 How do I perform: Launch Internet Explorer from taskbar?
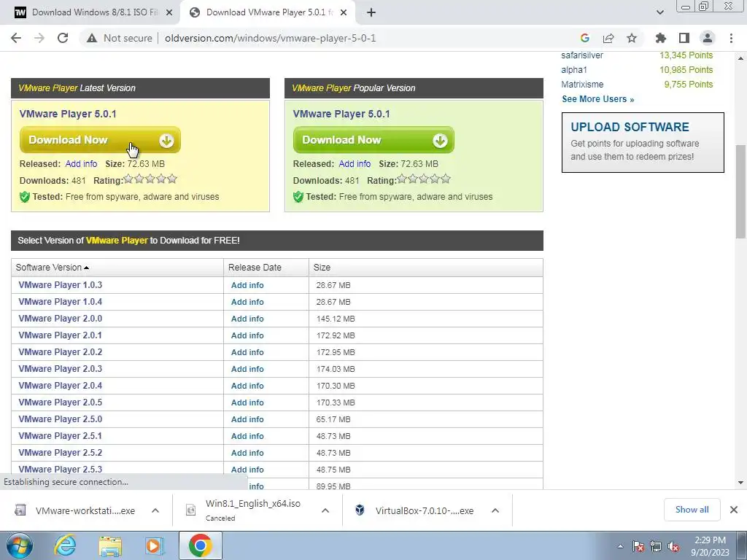click(x=65, y=545)
